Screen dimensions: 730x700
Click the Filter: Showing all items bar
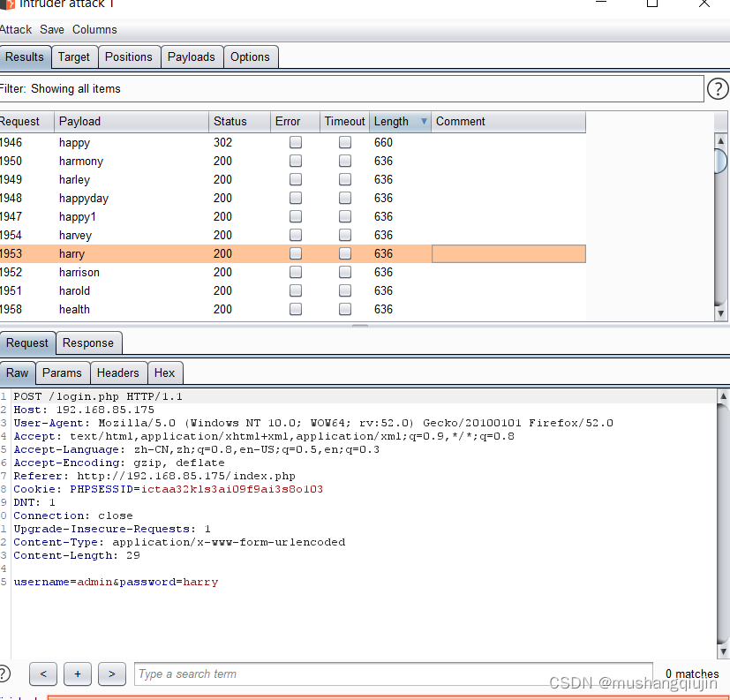pyautogui.click(x=351, y=88)
